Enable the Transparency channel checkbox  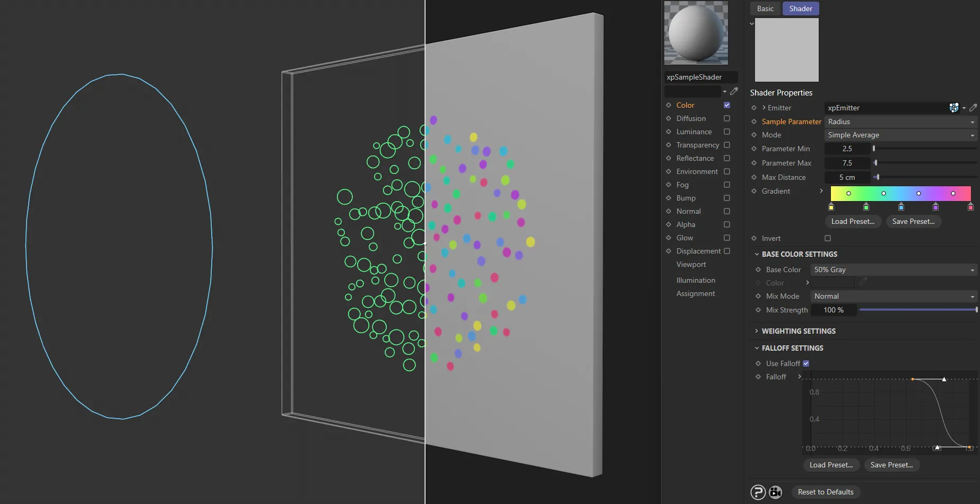tap(727, 145)
